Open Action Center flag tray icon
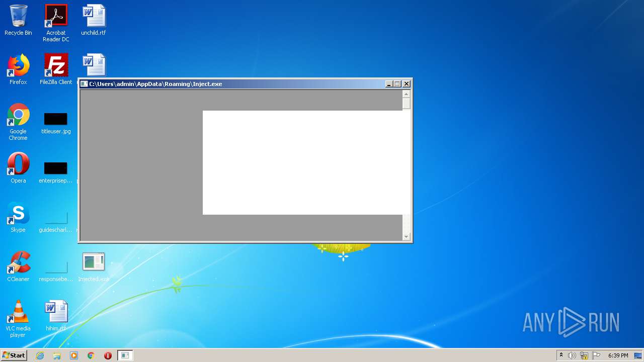This screenshot has width=644, height=362. (x=596, y=355)
